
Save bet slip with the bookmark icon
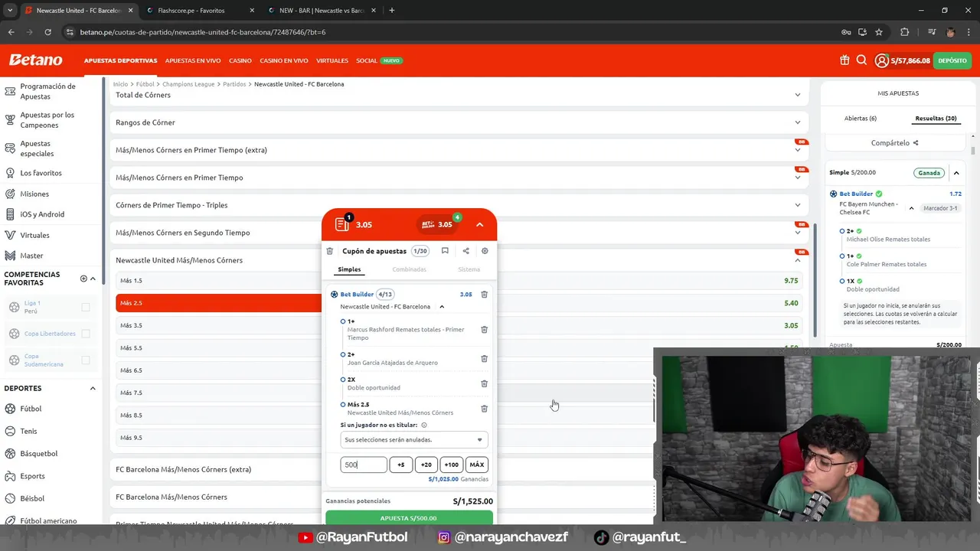tap(445, 251)
